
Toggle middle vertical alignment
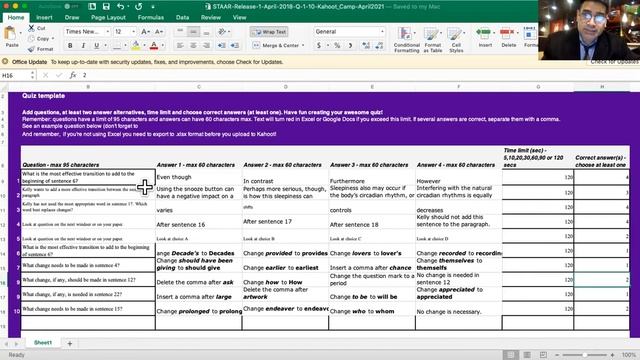193,31
